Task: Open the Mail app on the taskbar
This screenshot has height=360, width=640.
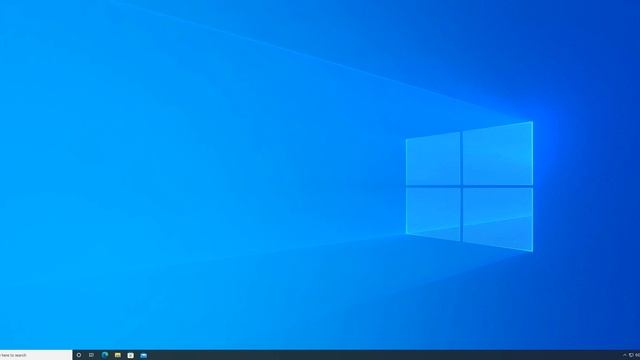Action: 144,356
